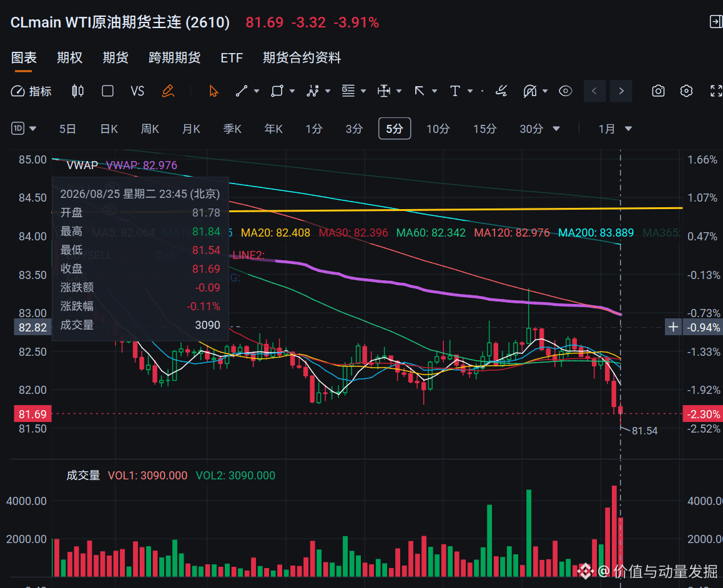The image size is (723, 588).
Task: Select the 日K timeframe
Action: click(x=109, y=129)
